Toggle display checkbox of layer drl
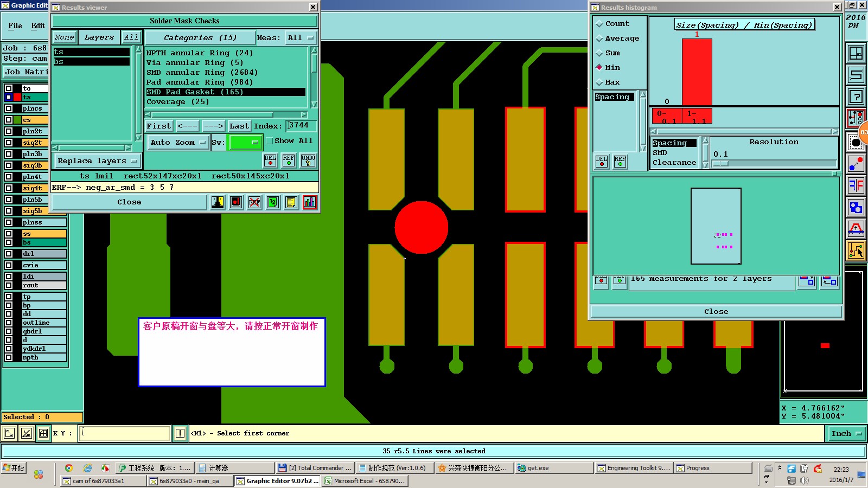Screen dimensions: 868x488 click(9, 254)
